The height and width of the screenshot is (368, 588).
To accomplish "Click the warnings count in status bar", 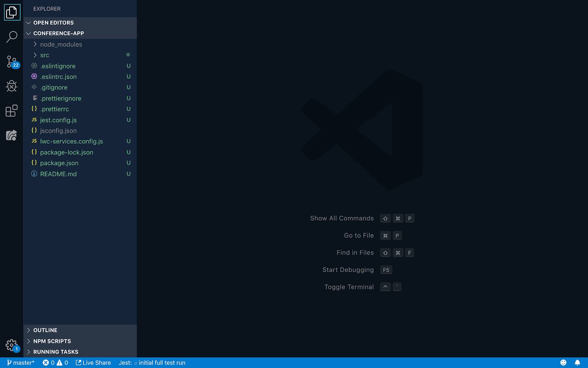I will 62,363.
